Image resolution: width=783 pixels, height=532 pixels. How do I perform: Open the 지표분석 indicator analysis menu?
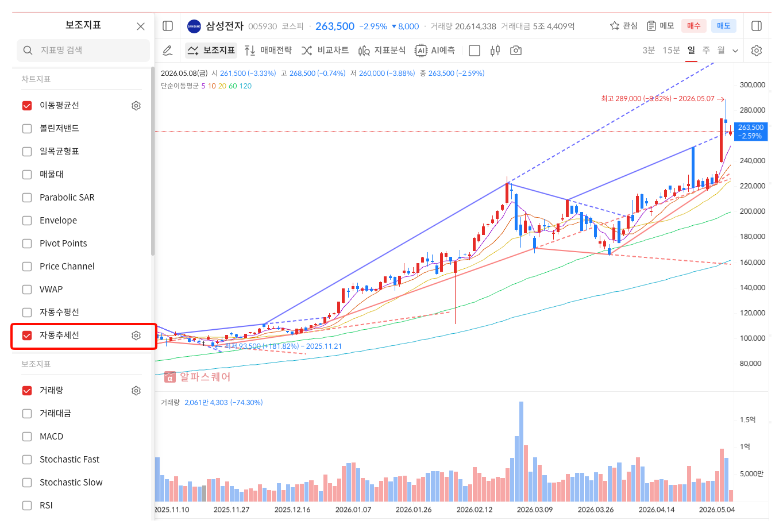point(382,51)
